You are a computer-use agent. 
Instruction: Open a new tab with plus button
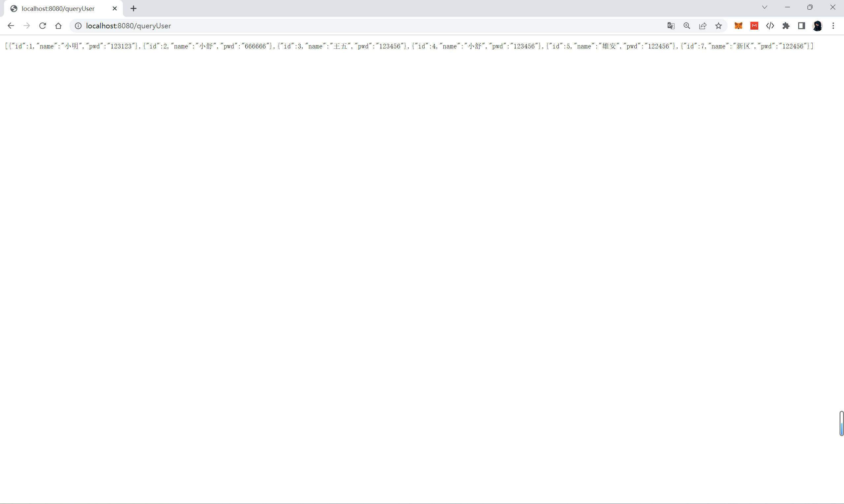(x=134, y=9)
